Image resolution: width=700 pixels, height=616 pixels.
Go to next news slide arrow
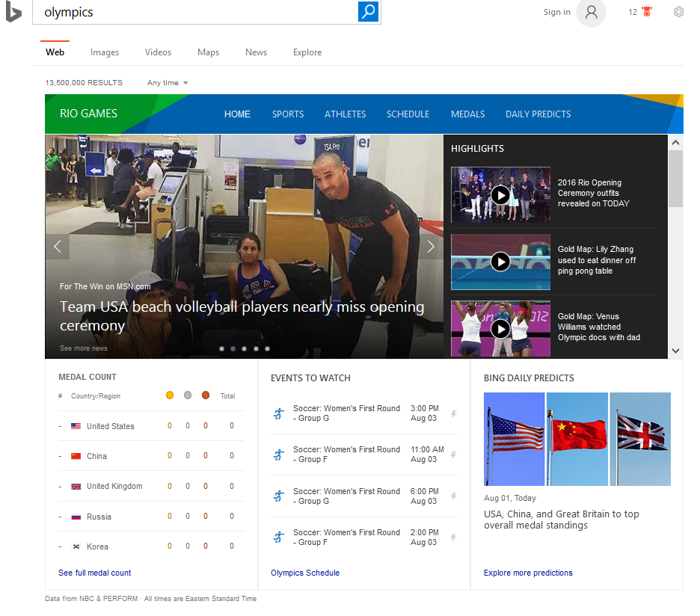pyautogui.click(x=430, y=247)
